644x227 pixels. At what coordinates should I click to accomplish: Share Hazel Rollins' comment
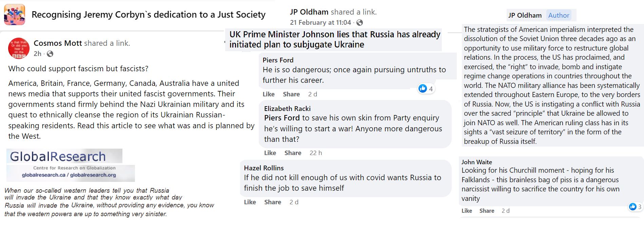(x=273, y=202)
